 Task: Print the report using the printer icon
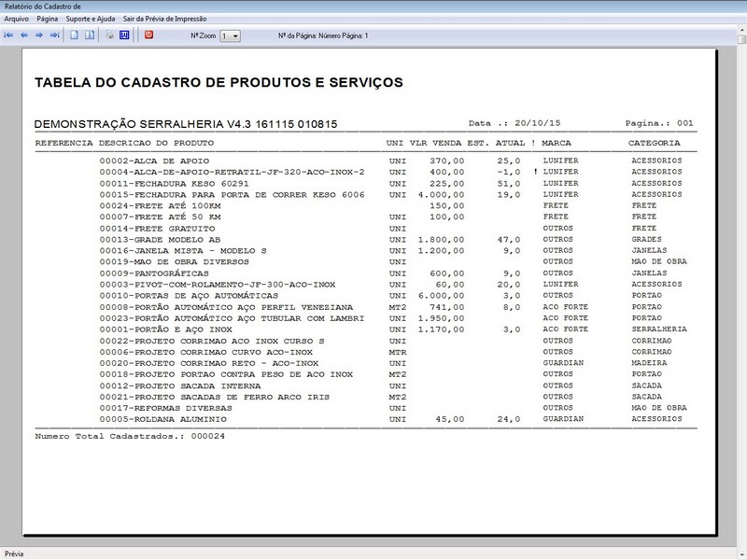pos(110,35)
